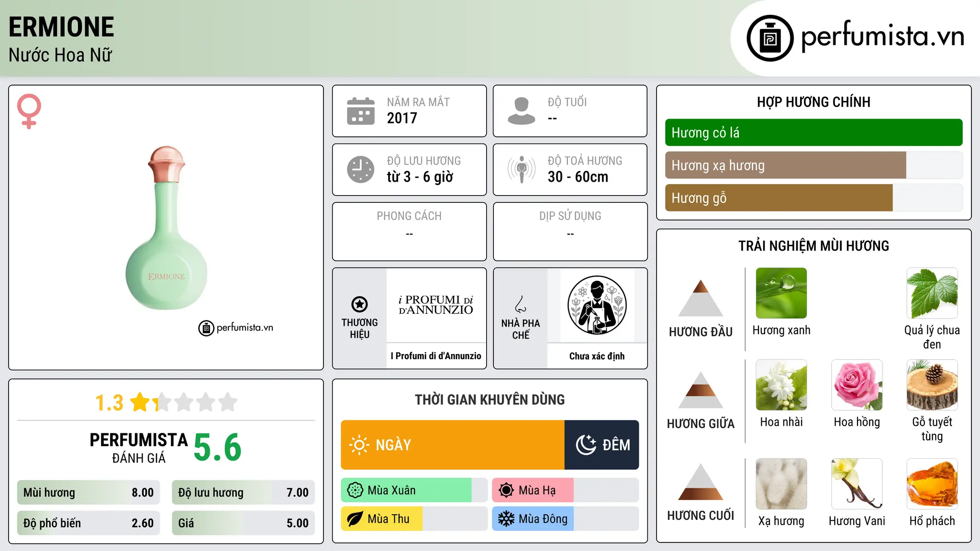Click the first filled gold rating star
Screen dimensions: 980x551
(x=140, y=402)
